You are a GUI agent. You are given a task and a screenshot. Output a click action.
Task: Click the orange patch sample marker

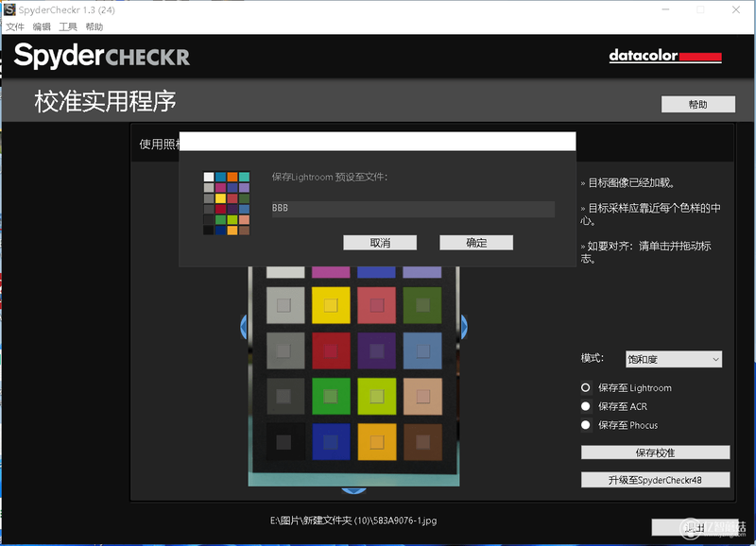tap(377, 442)
